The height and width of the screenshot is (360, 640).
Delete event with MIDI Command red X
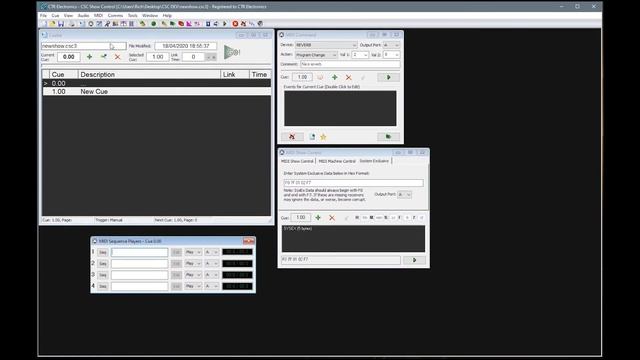pos(348,77)
